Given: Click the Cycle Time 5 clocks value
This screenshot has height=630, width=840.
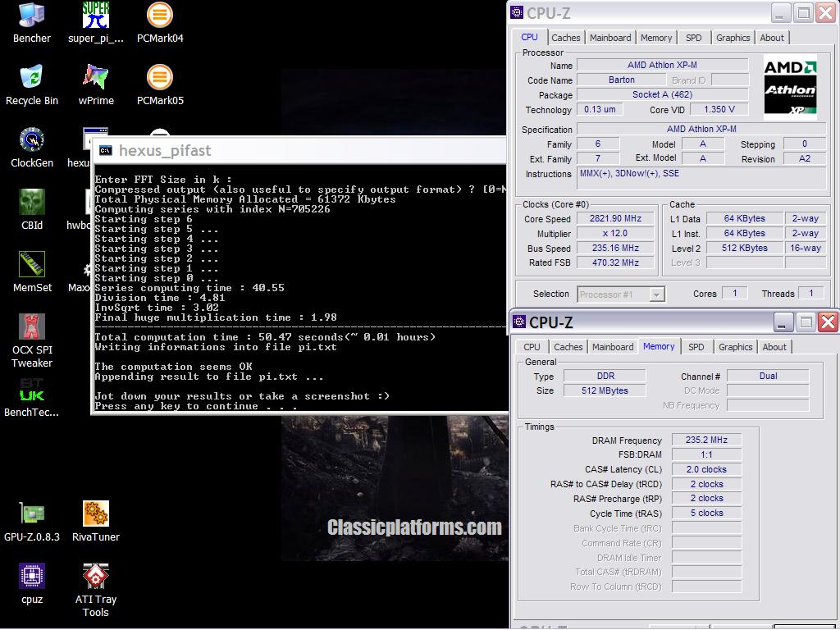Looking at the screenshot, I should [x=706, y=514].
